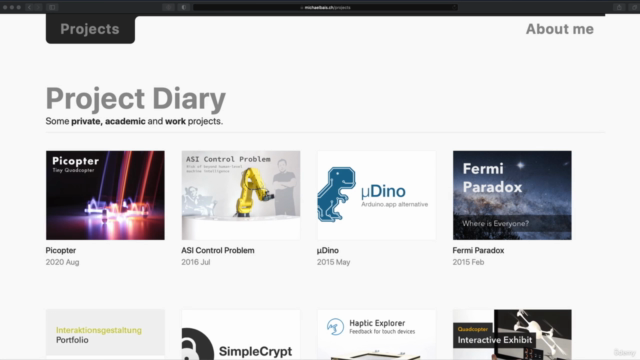Open the Haptic Explorer project card
This screenshot has width=640, height=360.
point(376,335)
